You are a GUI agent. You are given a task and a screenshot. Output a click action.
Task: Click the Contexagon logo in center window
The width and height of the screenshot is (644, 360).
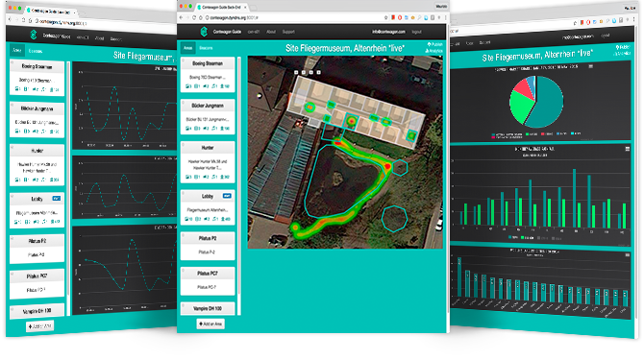(204, 32)
